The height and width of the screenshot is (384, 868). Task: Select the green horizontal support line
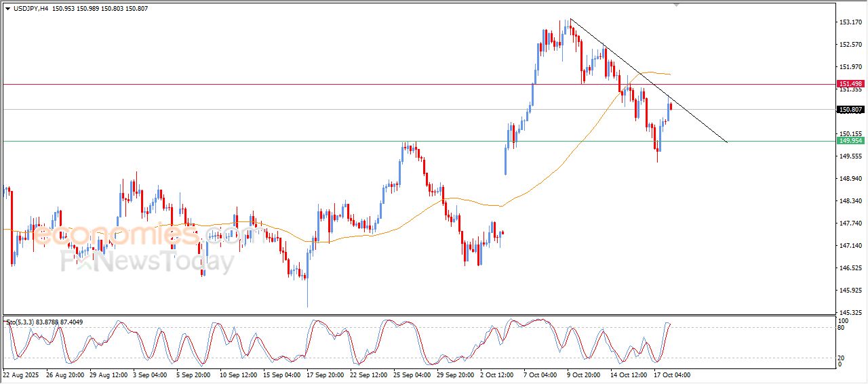(271, 142)
